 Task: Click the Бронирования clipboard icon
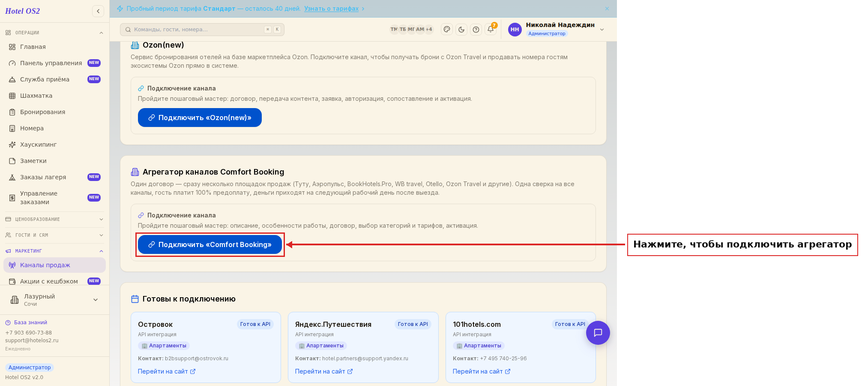coord(12,112)
